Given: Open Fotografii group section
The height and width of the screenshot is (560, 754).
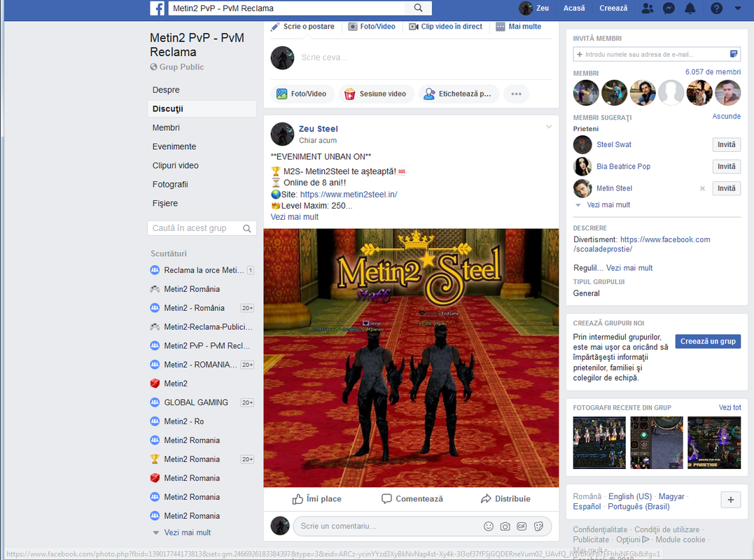Looking at the screenshot, I should 169,184.
